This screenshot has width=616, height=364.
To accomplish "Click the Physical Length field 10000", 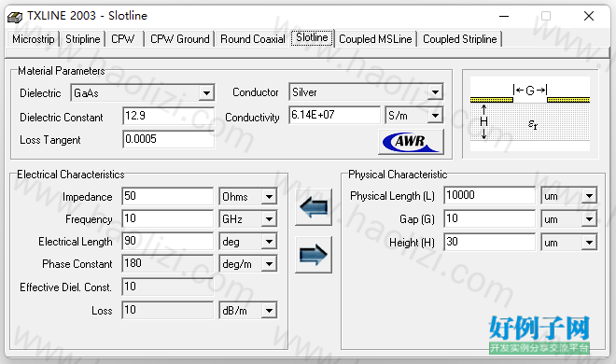I will pyautogui.click(x=489, y=195).
